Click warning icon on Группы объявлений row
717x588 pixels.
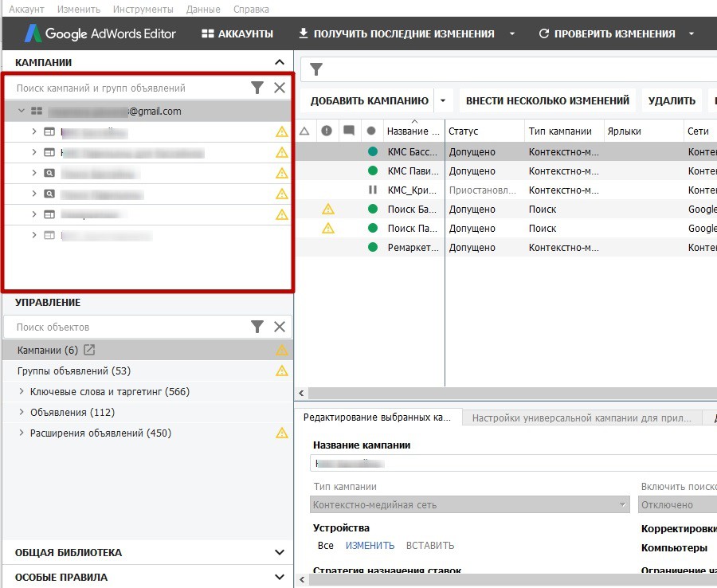pos(282,370)
